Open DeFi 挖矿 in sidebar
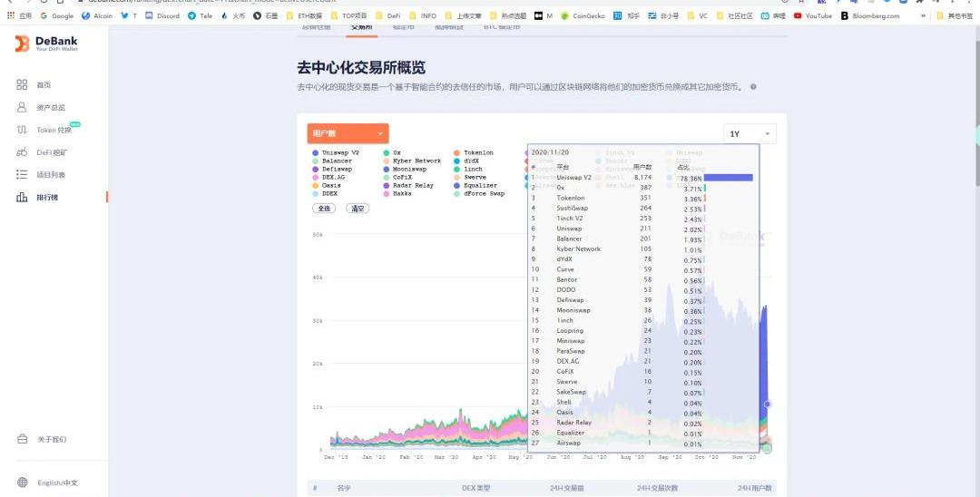The width and height of the screenshot is (980, 497). [x=43, y=152]
